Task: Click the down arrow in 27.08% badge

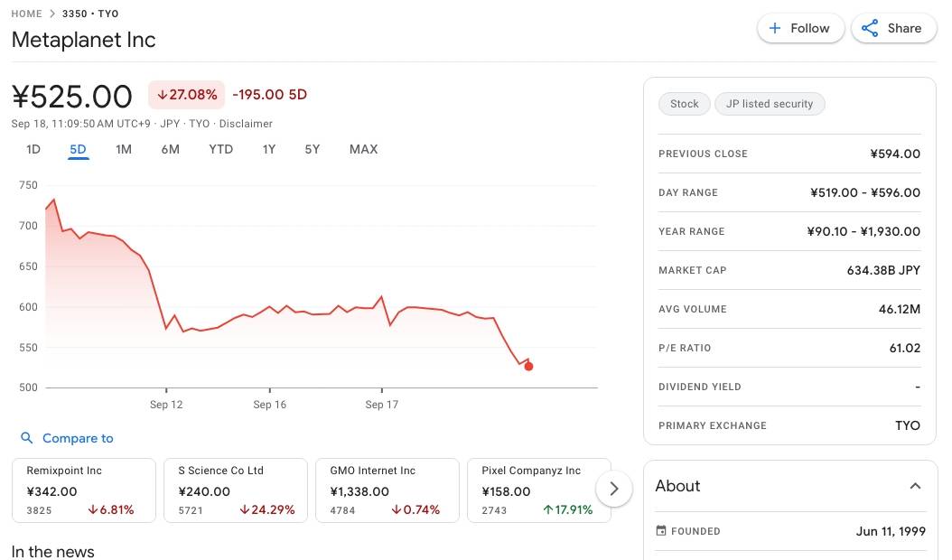Action: [162, 95]
